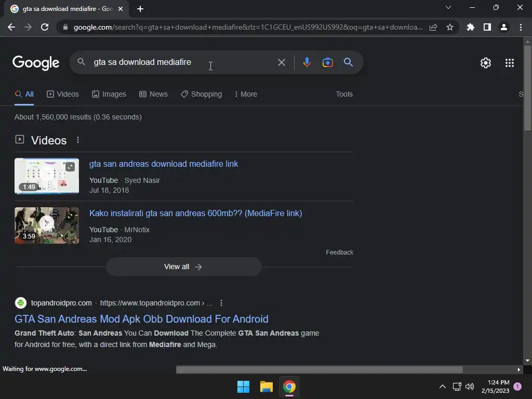Screen dimensions: 532x399
Task: Switch to the News results tab
Action: click(153, 95)
